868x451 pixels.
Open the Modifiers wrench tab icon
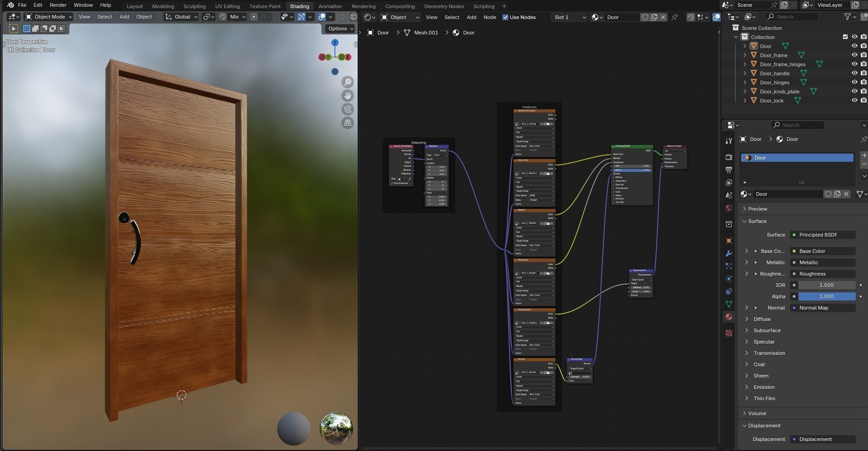pos(729,253)
